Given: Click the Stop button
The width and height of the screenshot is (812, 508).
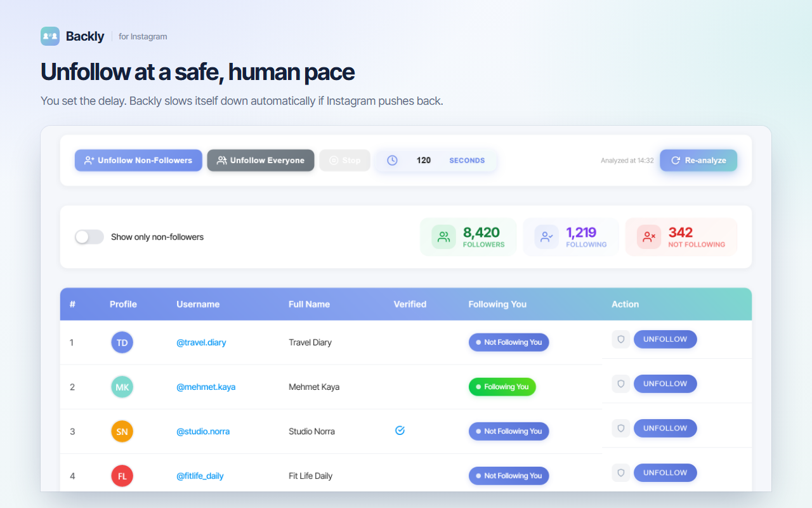Looking at the screenshot, I should point(345,161).
